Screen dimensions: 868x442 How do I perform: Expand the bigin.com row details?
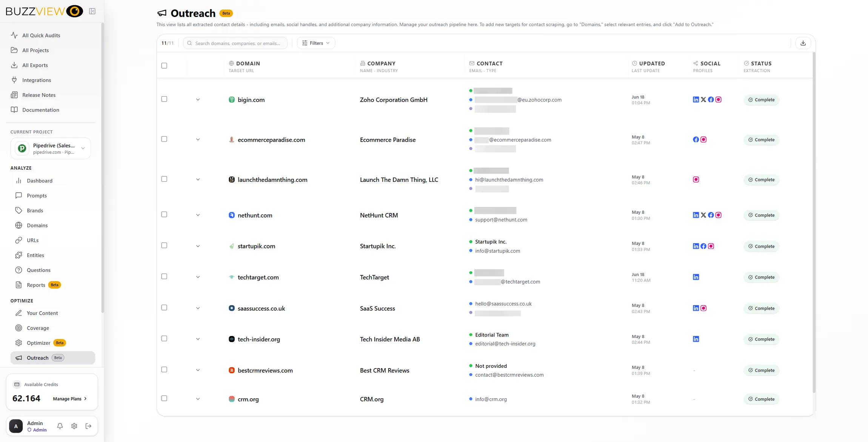click(198, 100)
